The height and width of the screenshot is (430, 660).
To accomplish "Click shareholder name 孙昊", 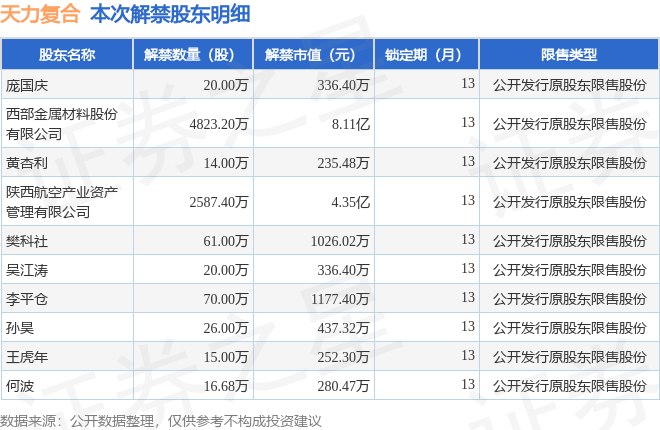I will pyautogui.click(x=20, y=328).
